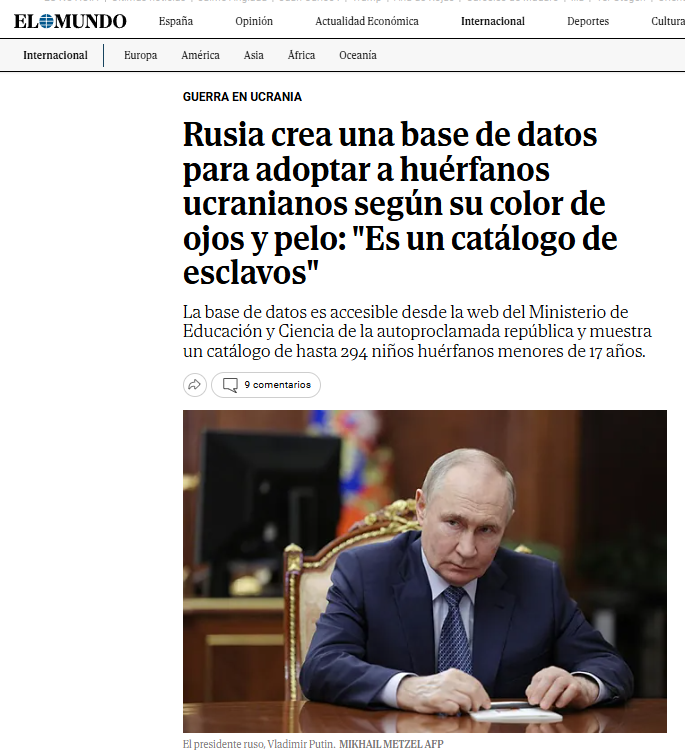The height and width of the screenshot is (754, 685).
Task: Open the España section
Action: (x=176, y=21)
